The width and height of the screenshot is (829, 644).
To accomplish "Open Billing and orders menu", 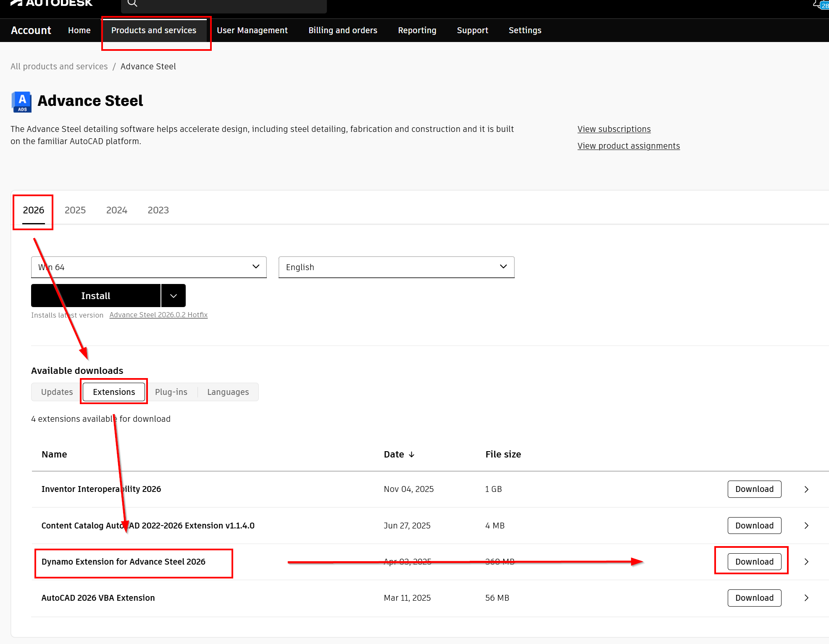I will (x=343, y=30).
